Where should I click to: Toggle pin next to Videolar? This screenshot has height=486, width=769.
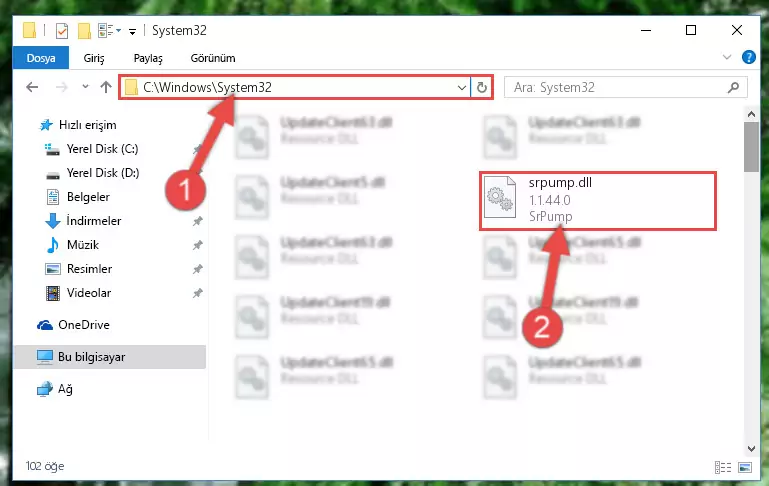[197, 293]
